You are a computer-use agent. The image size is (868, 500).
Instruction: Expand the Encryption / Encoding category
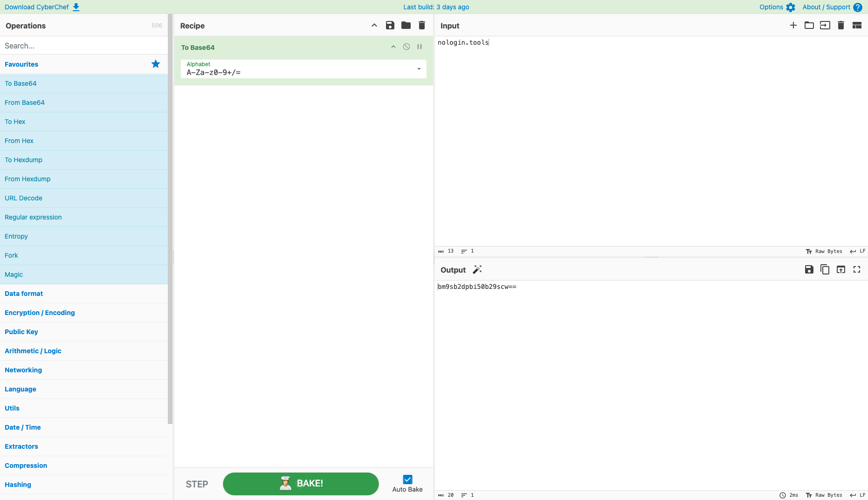84,313
